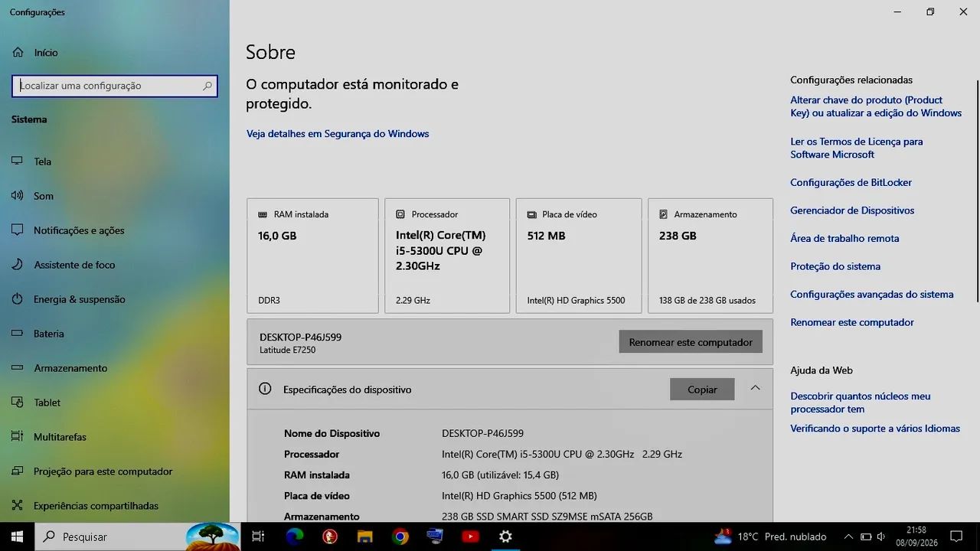Image resolution: width=980 pixels, height=551 pixels.
Task: Open the notification center icon
Action: pos(956,536)
